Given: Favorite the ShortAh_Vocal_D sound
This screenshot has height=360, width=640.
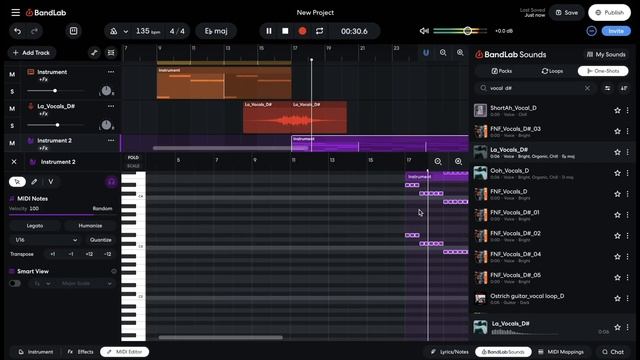Looking at the screenshot, I should tap(617, 110).
